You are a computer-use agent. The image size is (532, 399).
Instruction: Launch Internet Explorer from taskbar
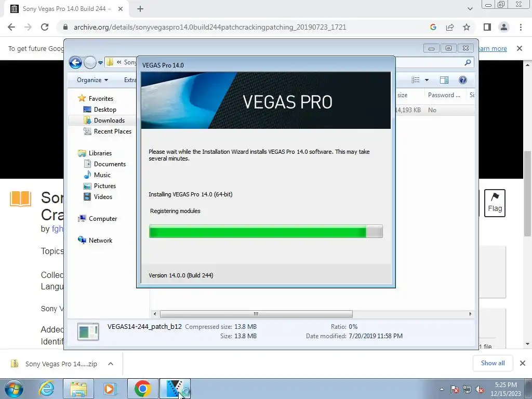click(46, 389)
